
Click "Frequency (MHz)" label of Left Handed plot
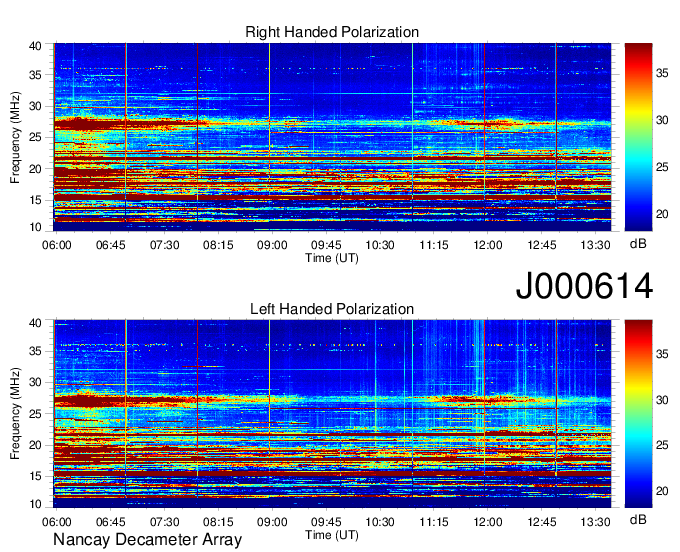(x=15, y=414)
